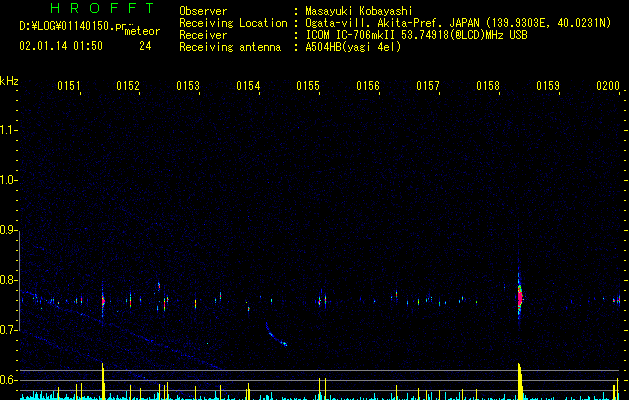Click the Ogata-vill. Akita-Pref. JAPAN coordinates text

point(458,23)
